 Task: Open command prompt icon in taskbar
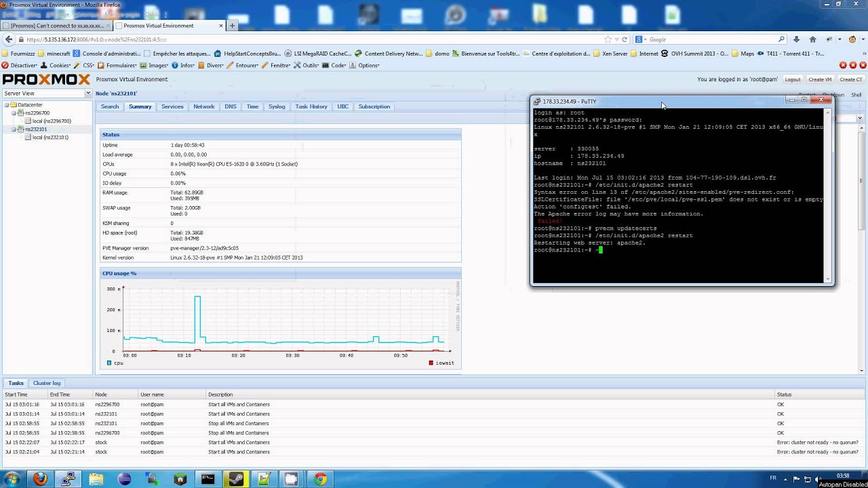[x=208, y=479]
